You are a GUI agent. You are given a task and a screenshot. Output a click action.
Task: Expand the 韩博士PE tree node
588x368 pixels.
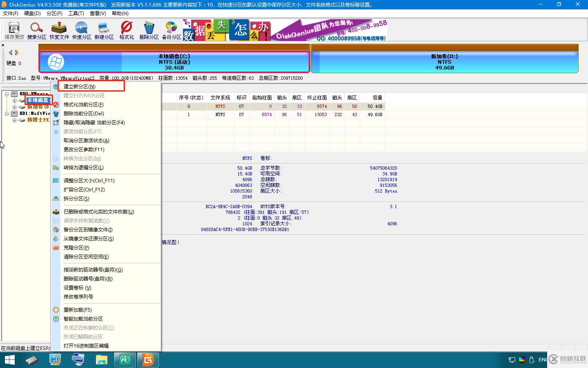(14, 120)
